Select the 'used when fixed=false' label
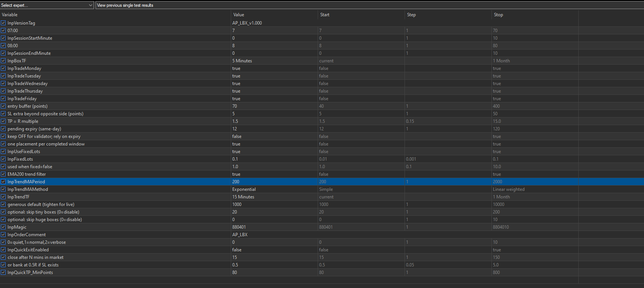 coord(30,167)
